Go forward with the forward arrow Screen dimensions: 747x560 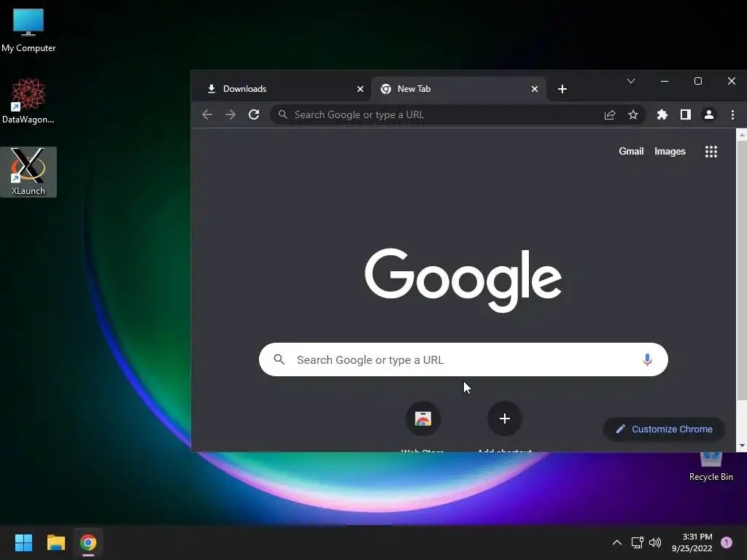[231, 114]
